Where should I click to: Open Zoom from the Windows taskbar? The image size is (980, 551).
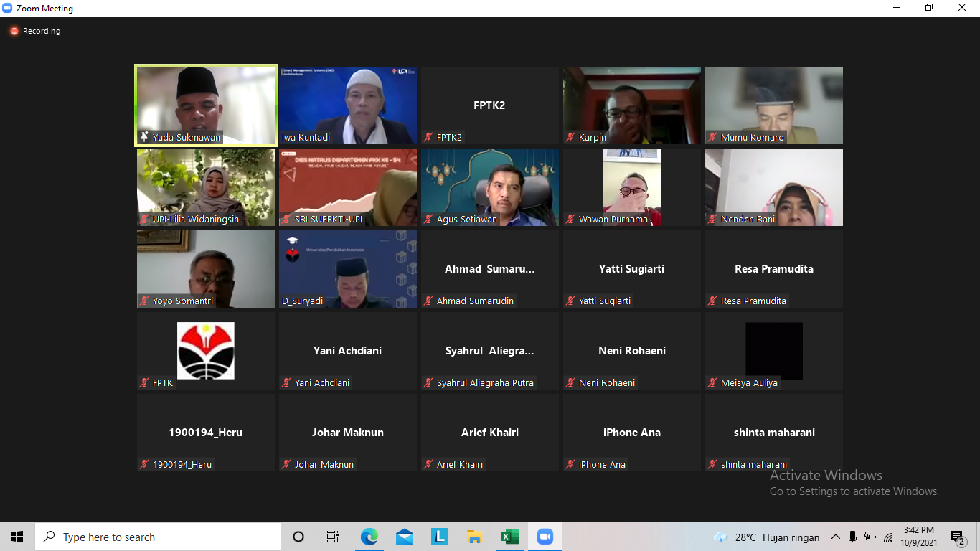tap(545, 537)
